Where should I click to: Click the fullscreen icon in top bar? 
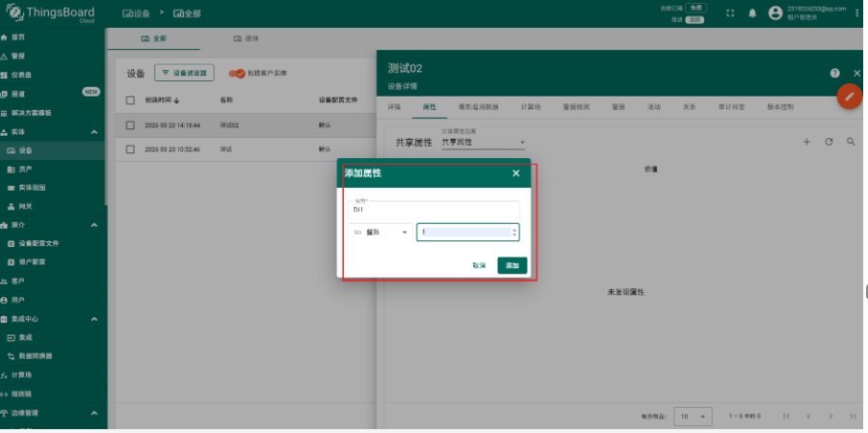point(729,14)
